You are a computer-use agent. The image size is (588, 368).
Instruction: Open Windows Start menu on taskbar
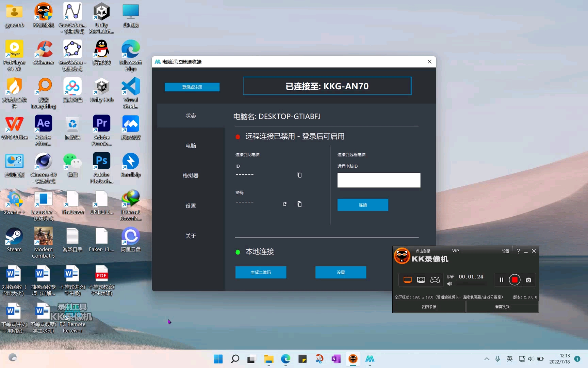click(218, 359)
